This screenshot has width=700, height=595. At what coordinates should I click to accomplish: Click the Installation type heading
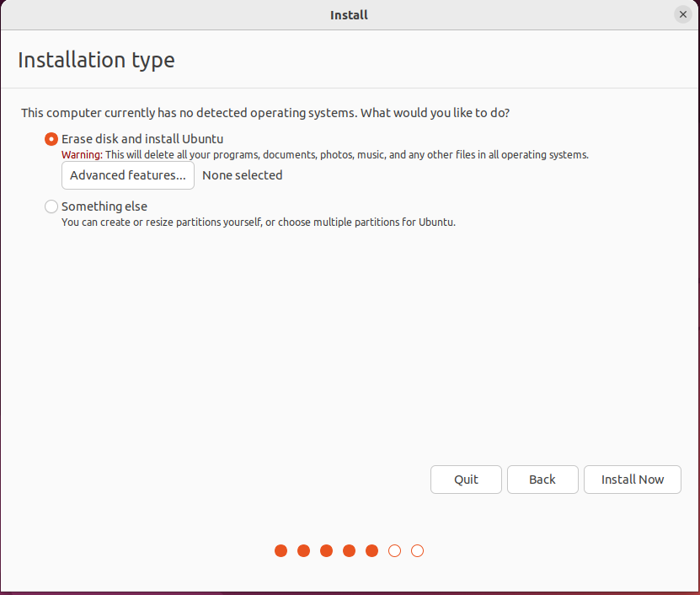click(x=96, y=61)
